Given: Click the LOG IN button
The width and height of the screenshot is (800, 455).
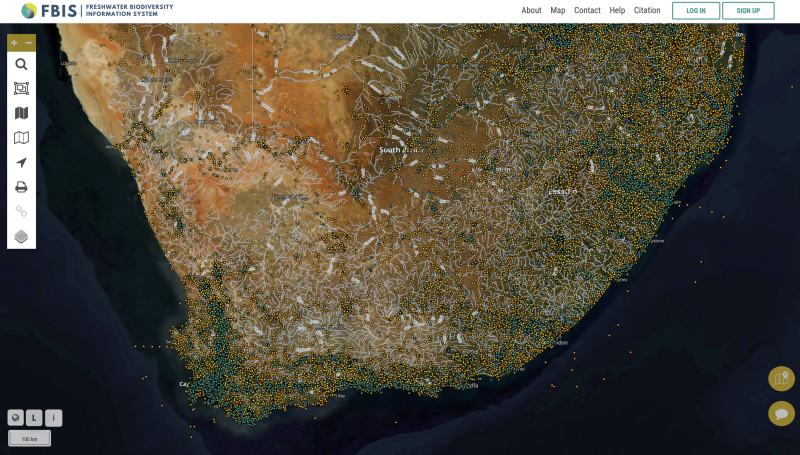Looking at the screenshot, I should tap(696, 11).
